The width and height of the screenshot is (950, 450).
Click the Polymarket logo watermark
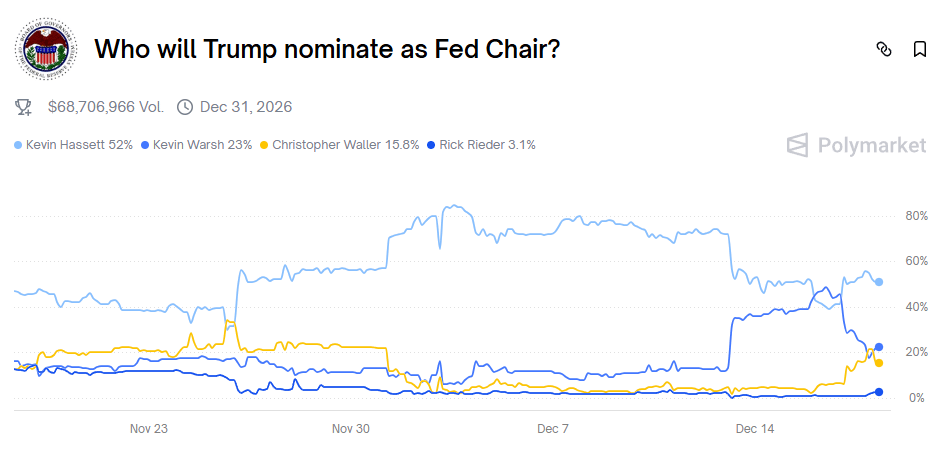pyautogui.click(x=856, y=145)
